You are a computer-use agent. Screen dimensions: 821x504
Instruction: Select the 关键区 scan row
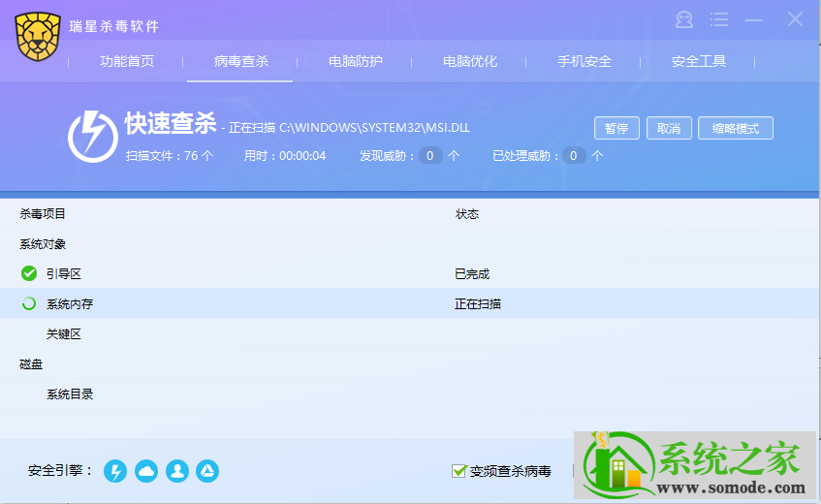tap(409, 334)
